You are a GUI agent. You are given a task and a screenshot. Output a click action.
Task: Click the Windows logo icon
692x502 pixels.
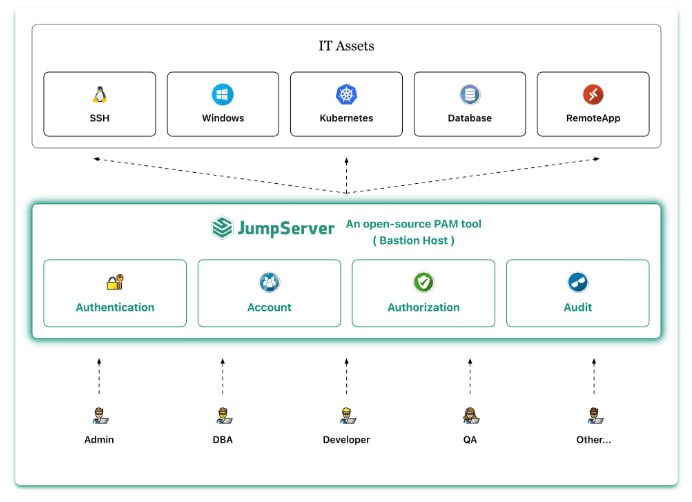pyautogui.click(x=223, y=94)
